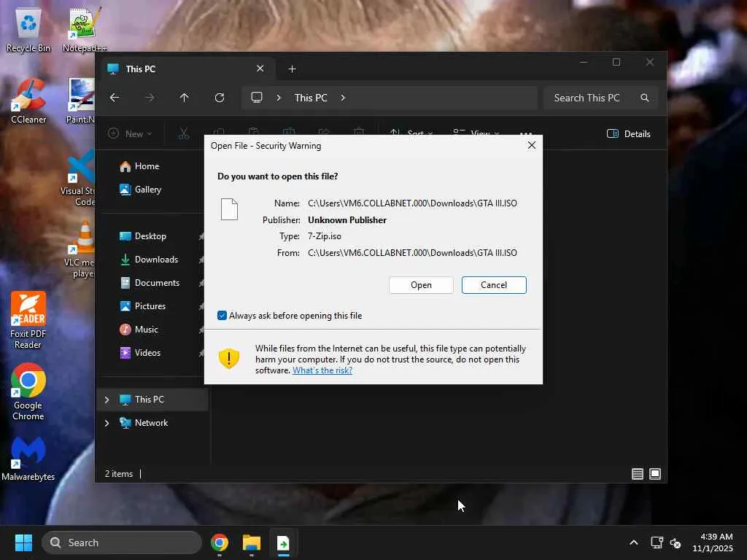
Task: Click Cancel in the Security Warning dialog
Action: [x=494, y=285]
